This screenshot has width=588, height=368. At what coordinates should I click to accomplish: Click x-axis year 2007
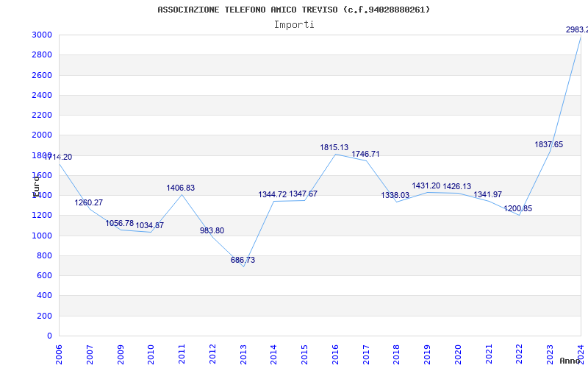[90, 355]
